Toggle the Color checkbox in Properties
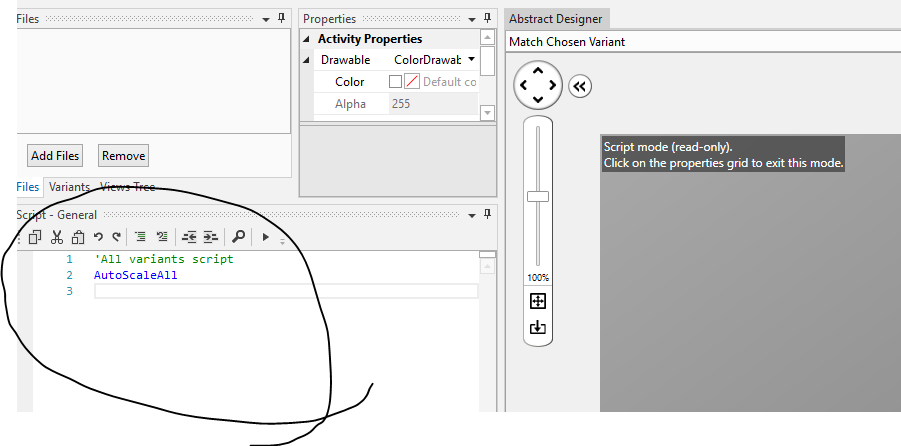 [x=395, y=82]
